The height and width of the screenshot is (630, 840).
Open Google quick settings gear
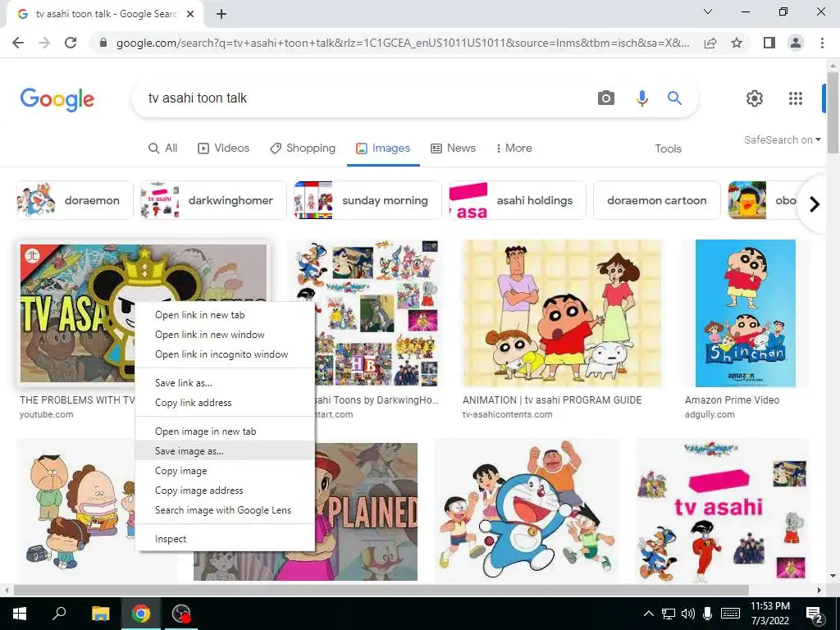[755, 98]
